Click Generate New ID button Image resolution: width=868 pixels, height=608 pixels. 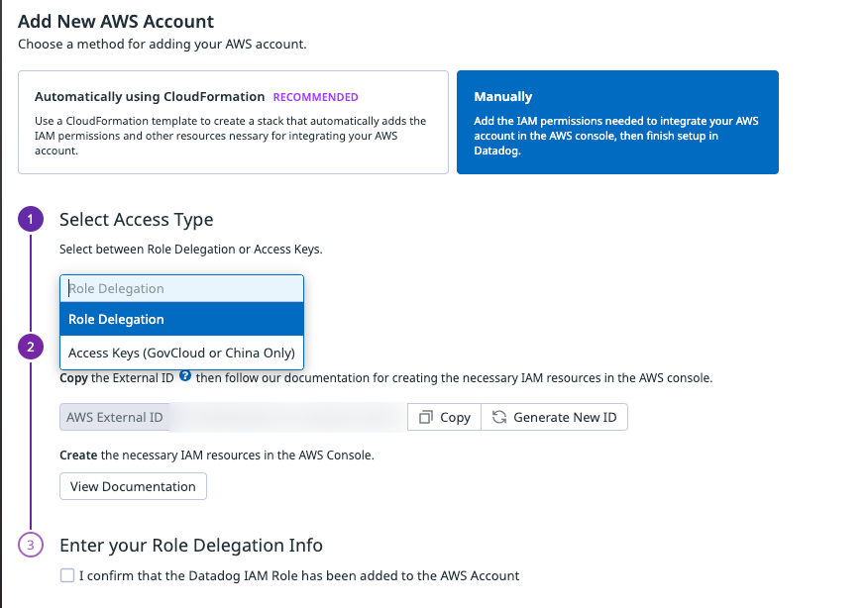pos(554,417)
